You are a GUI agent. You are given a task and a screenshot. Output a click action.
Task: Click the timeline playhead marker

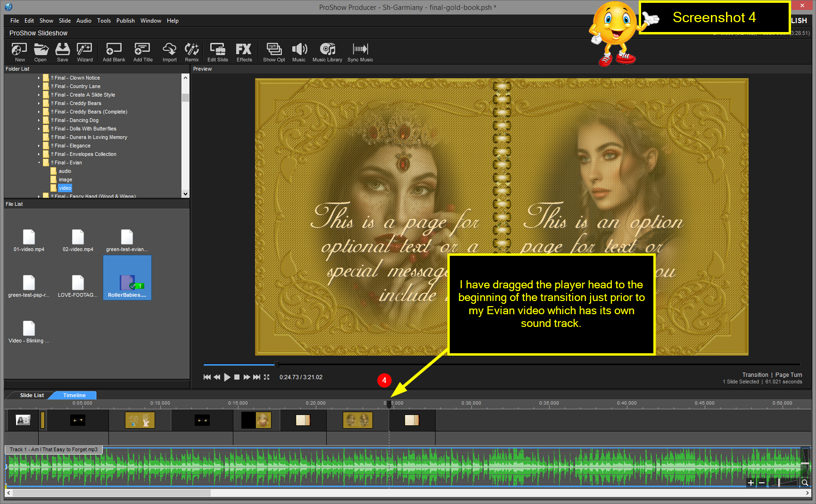coord(389,405)
